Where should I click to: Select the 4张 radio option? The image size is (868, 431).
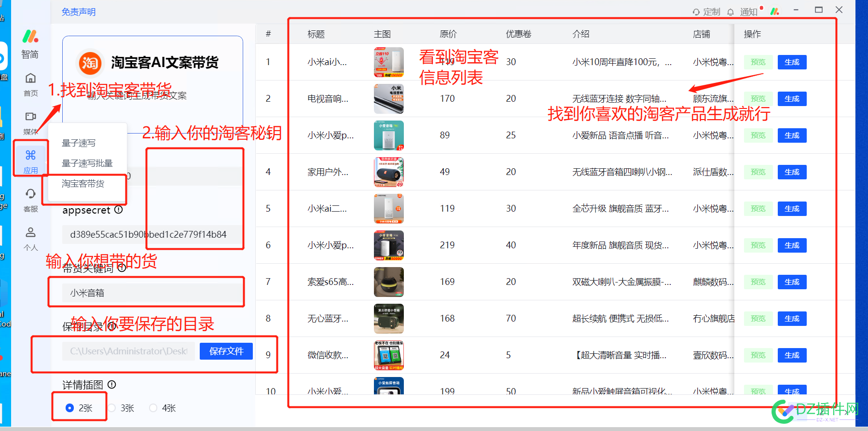click(x=153, y=408)
